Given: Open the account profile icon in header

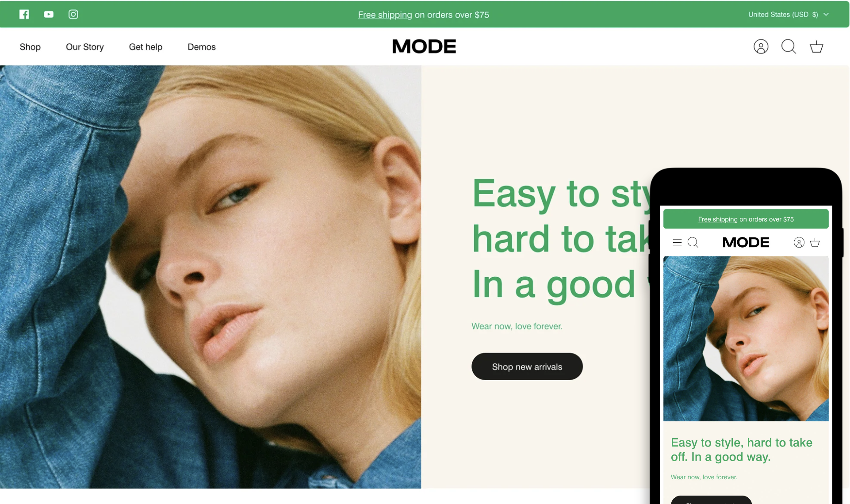Looking at the screenshot, I should (761, 46).
